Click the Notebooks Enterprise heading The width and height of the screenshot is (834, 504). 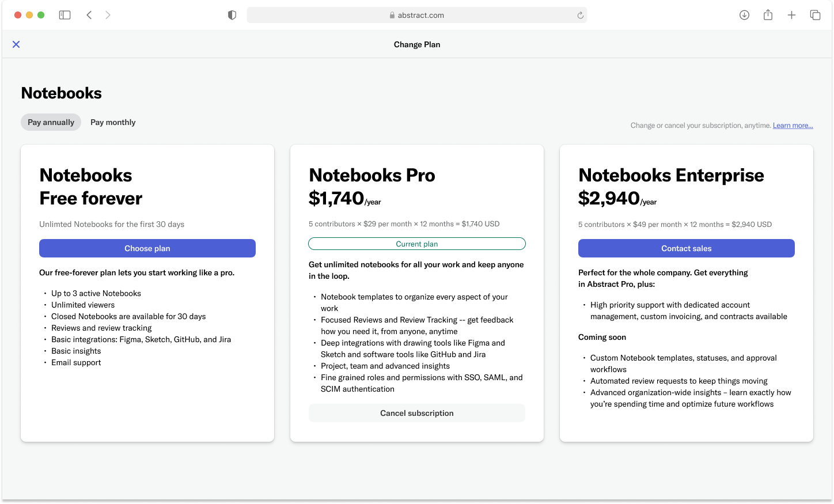click(x=671, y=175)
